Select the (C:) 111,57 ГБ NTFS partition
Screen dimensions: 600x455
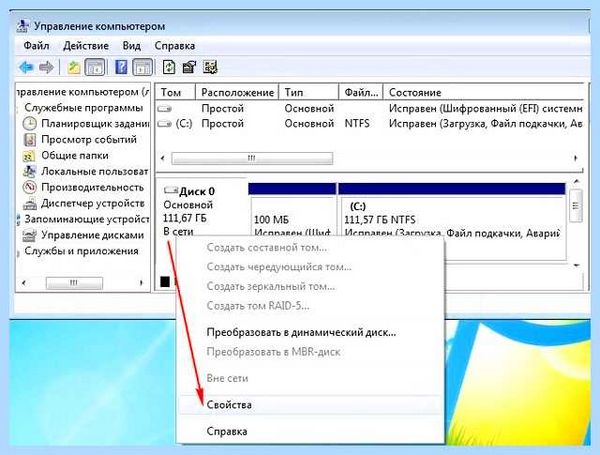coord(452,220)
